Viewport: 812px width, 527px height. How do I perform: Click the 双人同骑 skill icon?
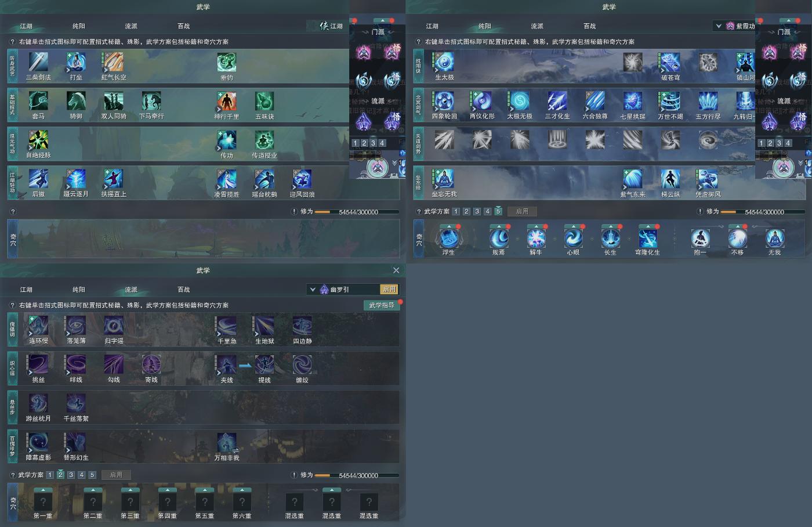pos(114,101)
